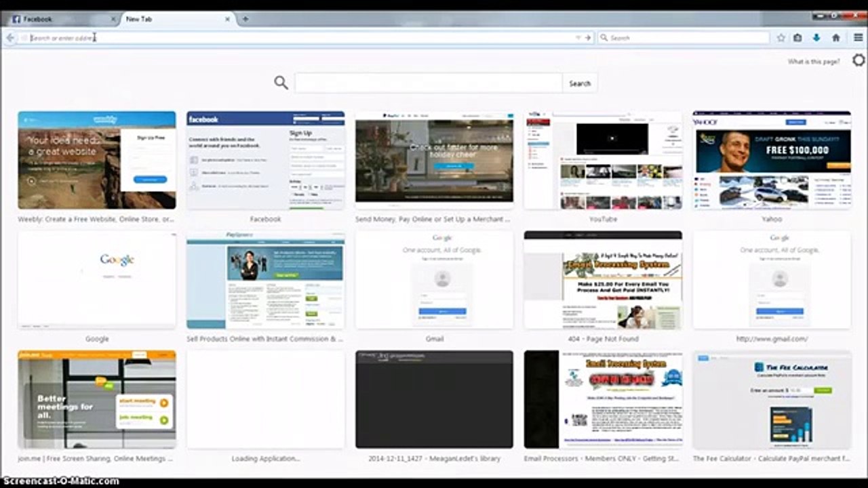The width and height of the screenshot is (868, 488).
Task: Open the Email Processors Members ONLY thumbnail
Action: (604, 399)
